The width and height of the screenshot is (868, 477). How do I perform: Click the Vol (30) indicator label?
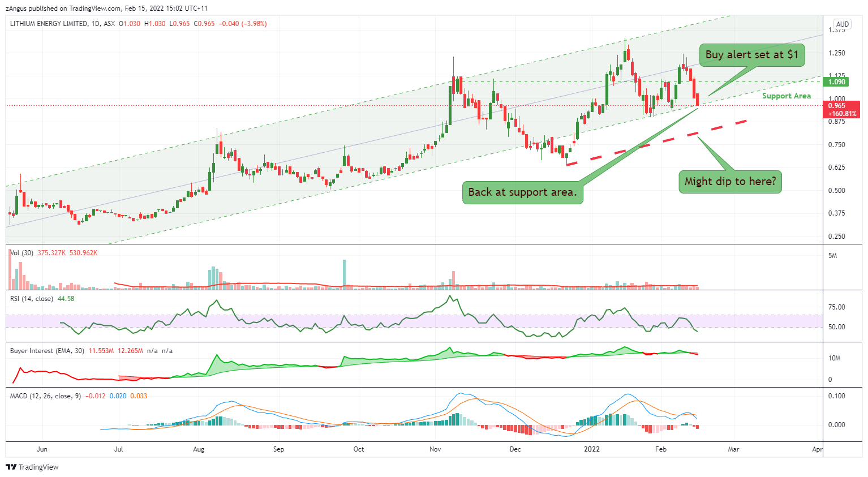pos(22,253)
